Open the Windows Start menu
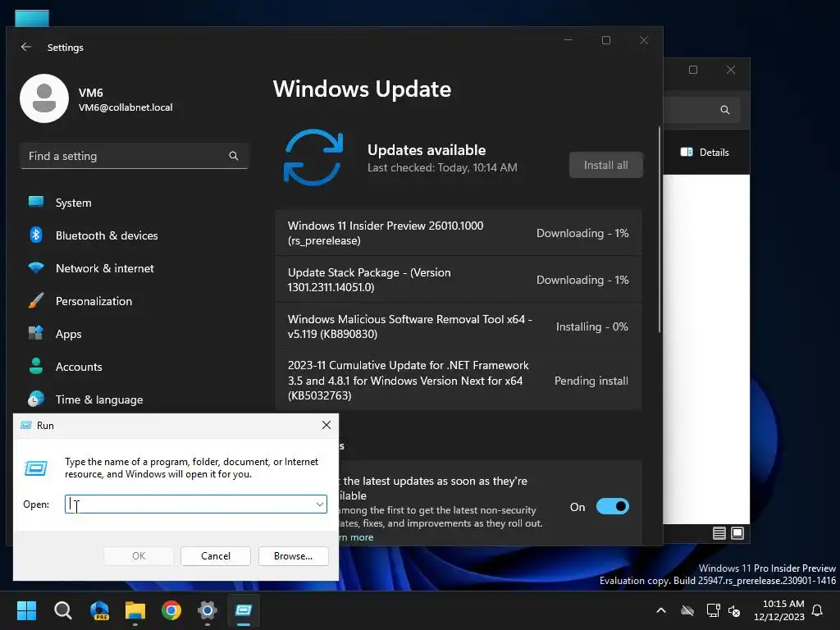The height and width of the screenshot is (630, 840). 26,610
